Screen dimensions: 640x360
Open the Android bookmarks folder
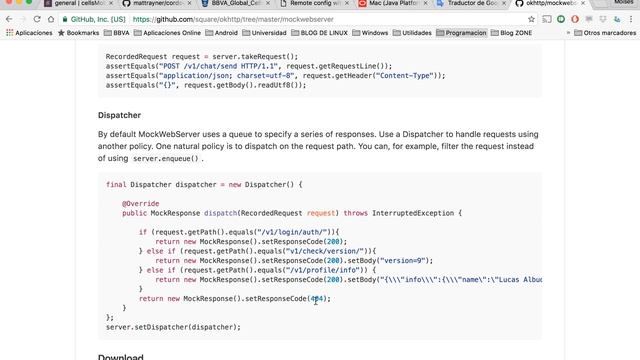point(222,33)
